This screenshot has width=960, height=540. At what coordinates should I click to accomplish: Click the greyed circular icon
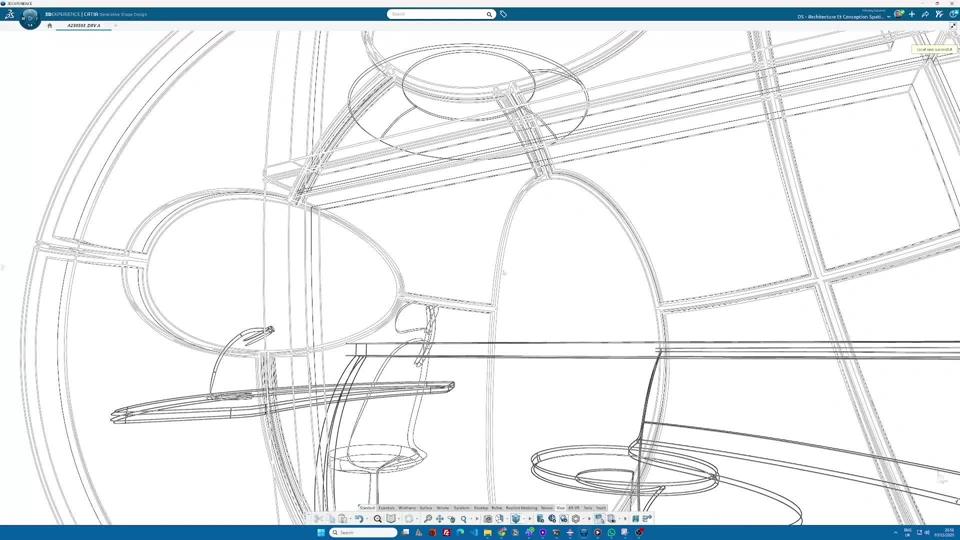pos(409,519)
